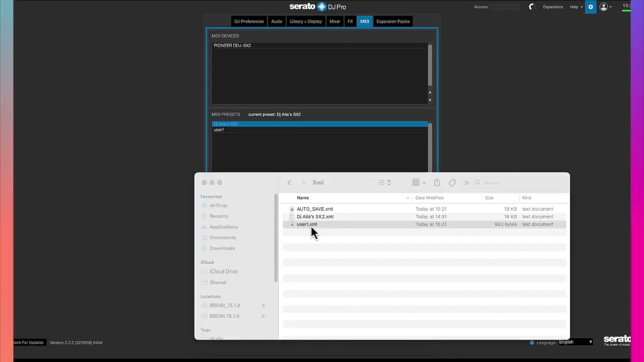Click the user1.xml file icon
The height and width of the screenshot is (362, 644).
coord(292,224)
